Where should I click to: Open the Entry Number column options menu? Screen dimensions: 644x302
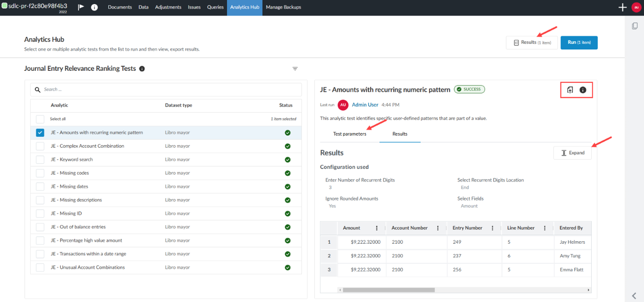492,228
